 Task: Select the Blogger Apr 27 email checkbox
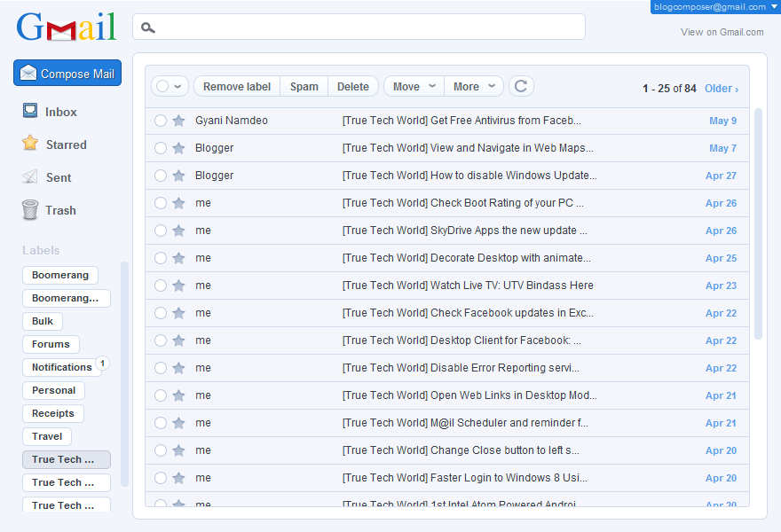pos(161,176)
